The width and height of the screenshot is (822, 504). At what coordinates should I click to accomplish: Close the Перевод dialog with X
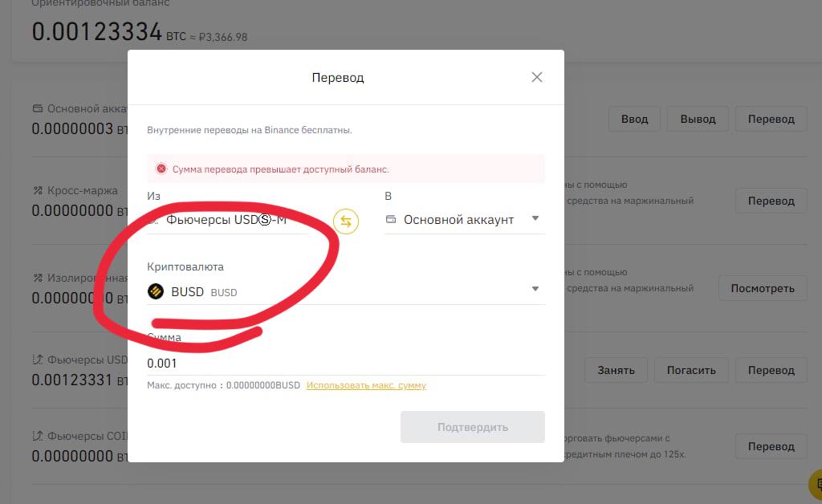[537, 78]
